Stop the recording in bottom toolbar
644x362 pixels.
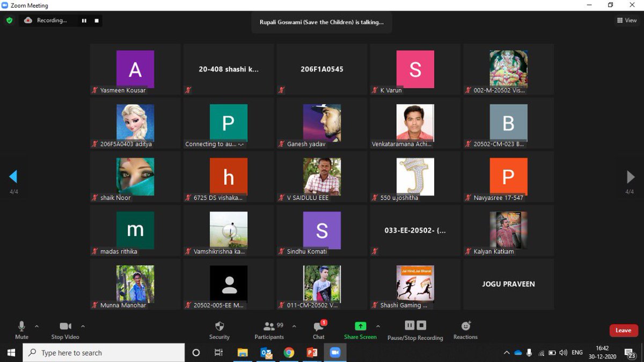pos(422,325)
